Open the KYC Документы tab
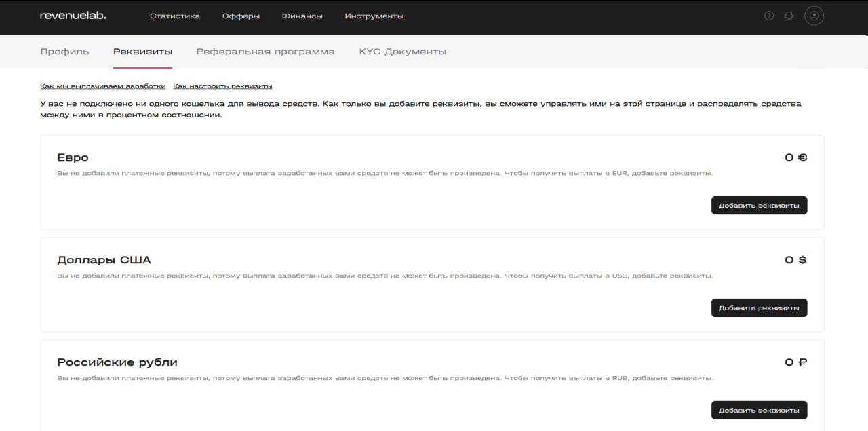Image resolution: width=868 pixels, height=431 pixels. [402, 52]
